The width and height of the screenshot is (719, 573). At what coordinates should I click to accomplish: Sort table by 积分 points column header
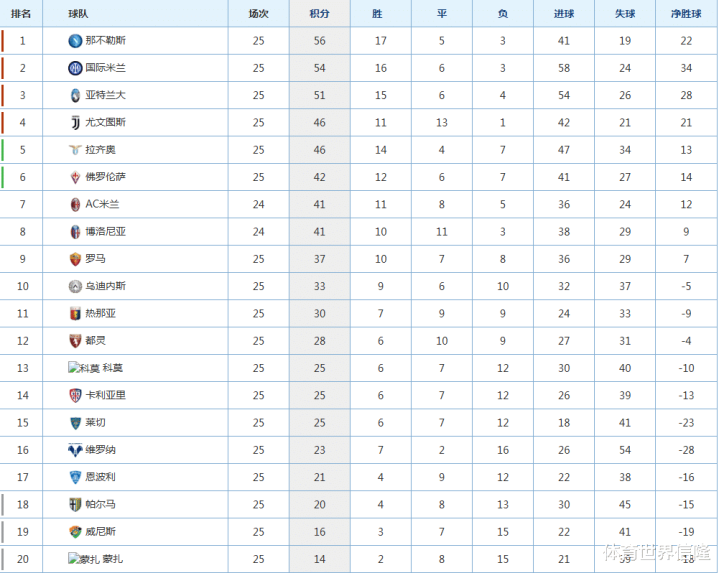tap(320, 14)
